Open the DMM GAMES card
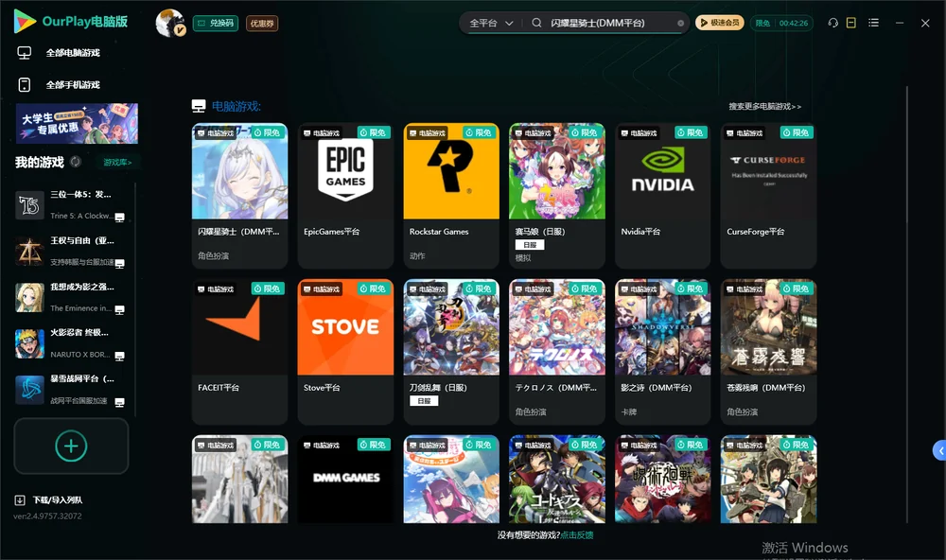Image resolution: width=946 pixels, height=560 pixels. (x=345, y=480)
